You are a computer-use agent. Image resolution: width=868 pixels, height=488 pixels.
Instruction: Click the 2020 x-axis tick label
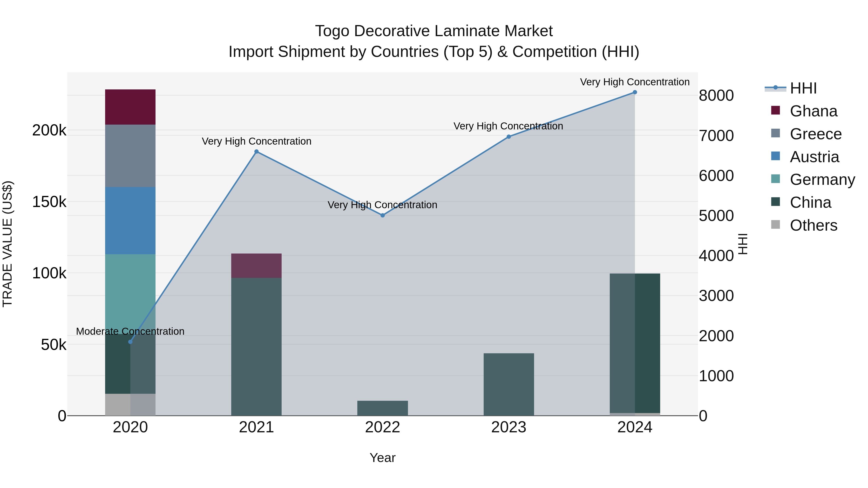pyautogui.click(x=130, y=427)
